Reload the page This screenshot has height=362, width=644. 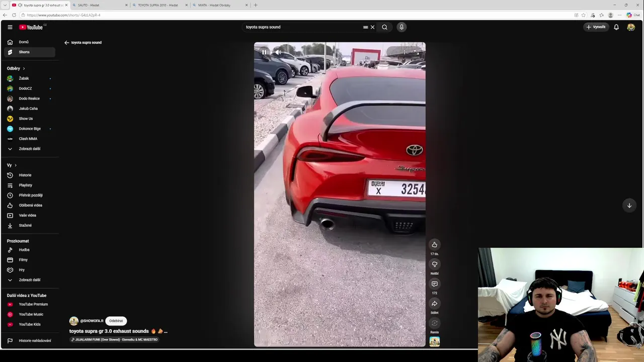tap(14, 15)
